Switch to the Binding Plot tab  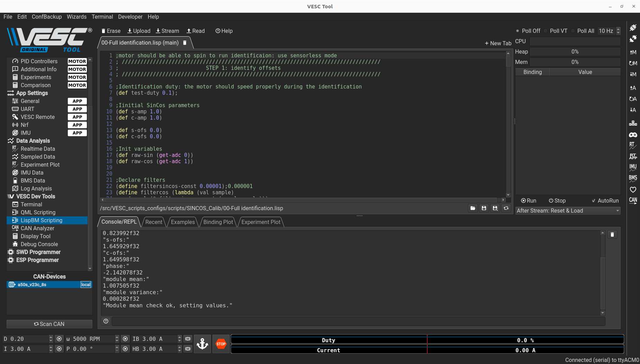tap(218, 222)
